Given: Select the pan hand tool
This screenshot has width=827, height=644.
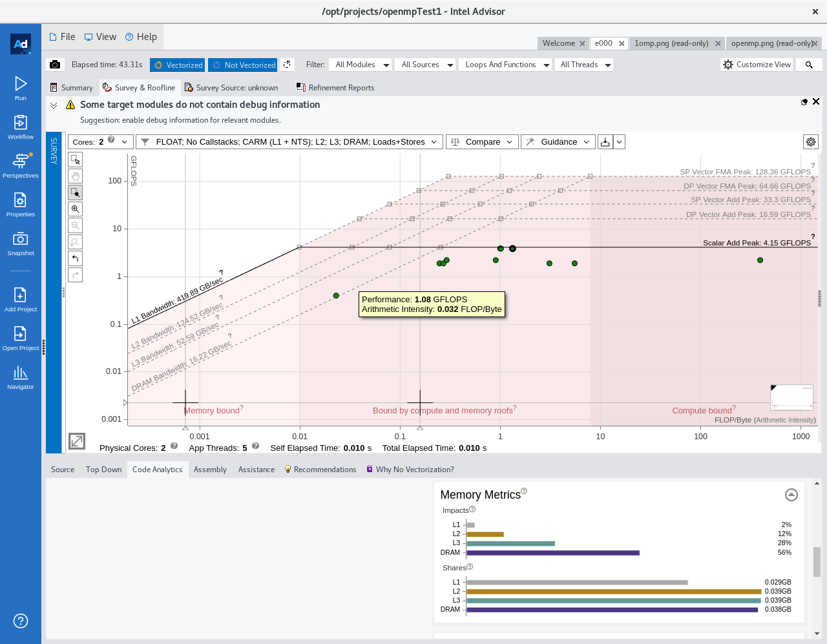Looking at the screenshot, I should pos(76,176).
